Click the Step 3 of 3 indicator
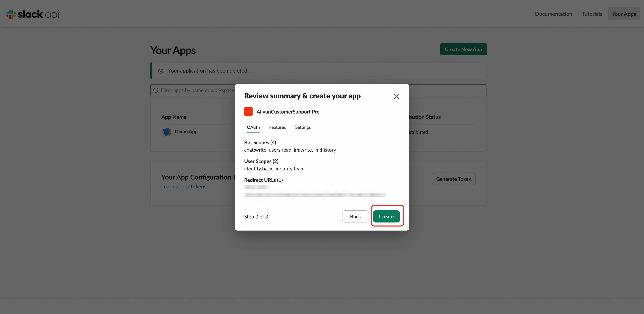This screenshot has height=314, width=644. point(256,217)
